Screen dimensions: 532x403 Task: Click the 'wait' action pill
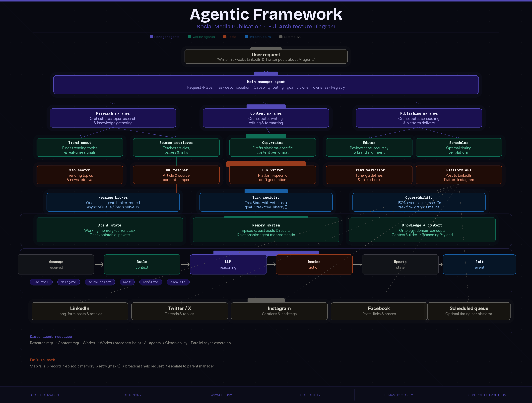tap(127, 282)
